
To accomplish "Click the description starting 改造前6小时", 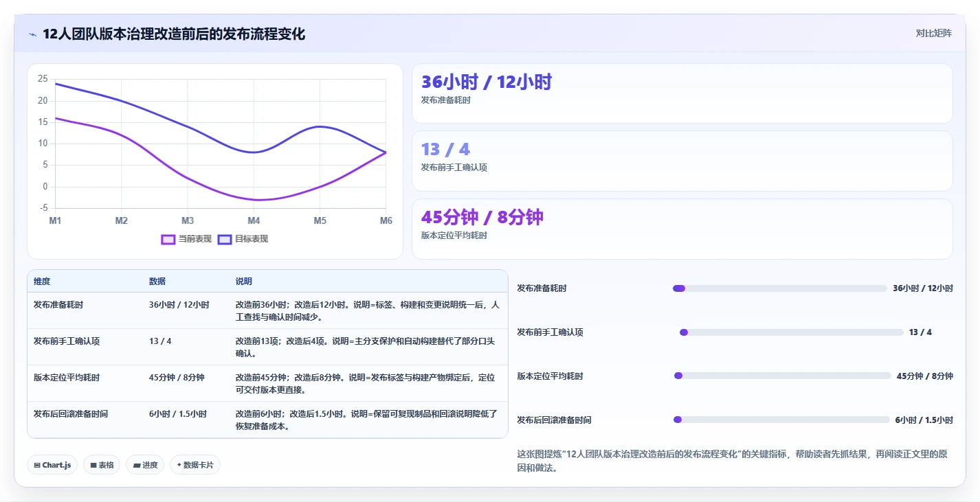I will (366, 420).
